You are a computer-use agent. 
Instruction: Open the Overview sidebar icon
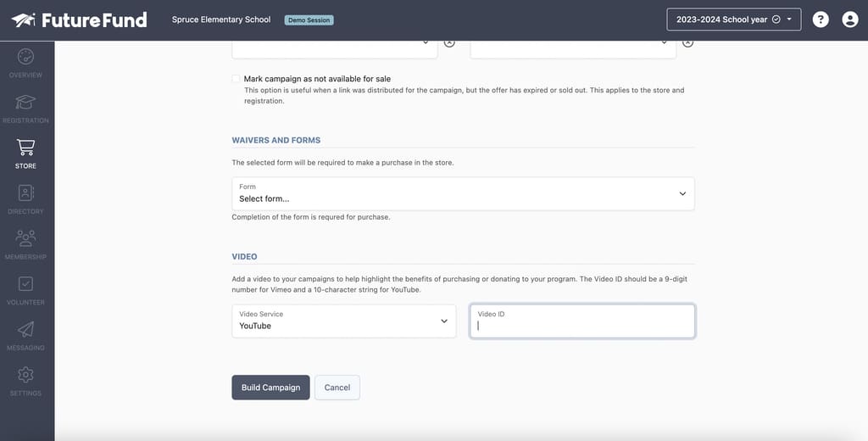click(x=25, y=57)
